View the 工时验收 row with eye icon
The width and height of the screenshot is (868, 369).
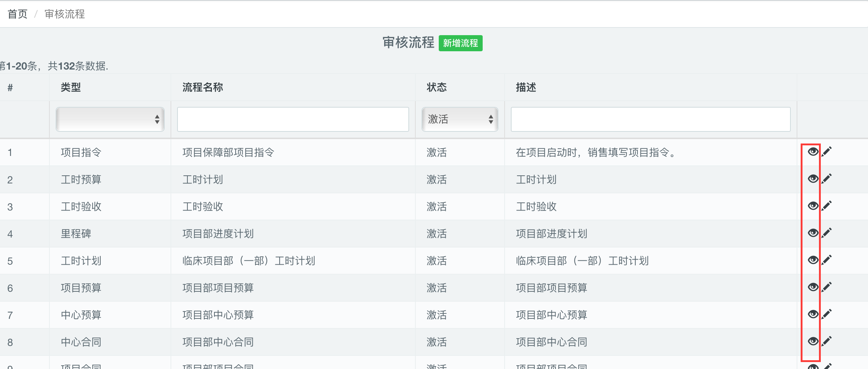click(x=813, y=206)
